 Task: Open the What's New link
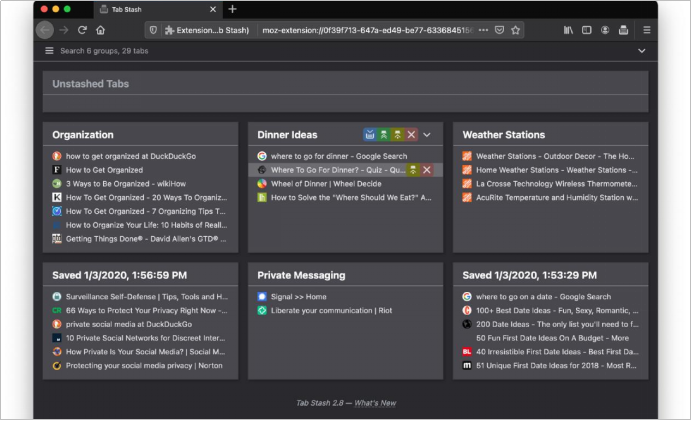375,403
